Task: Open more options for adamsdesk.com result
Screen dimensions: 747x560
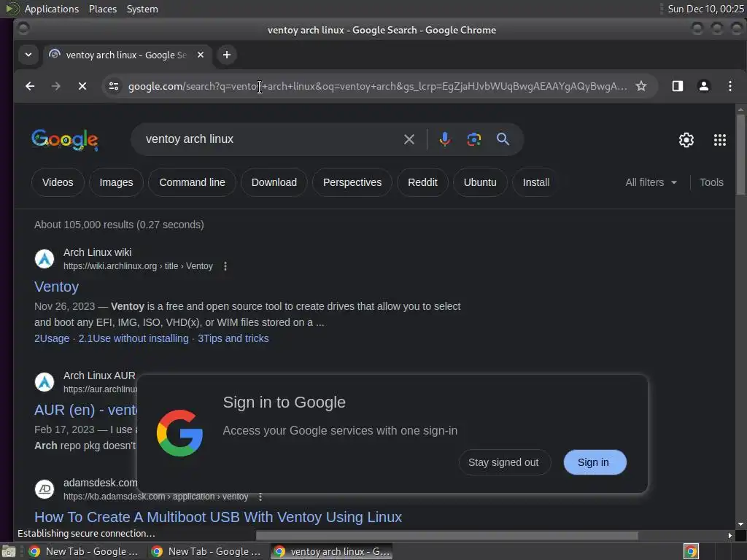Action: click(260, 497)
